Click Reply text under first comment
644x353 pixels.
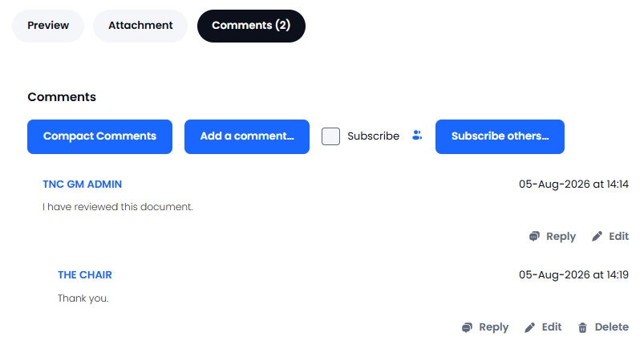pos(561,237)
